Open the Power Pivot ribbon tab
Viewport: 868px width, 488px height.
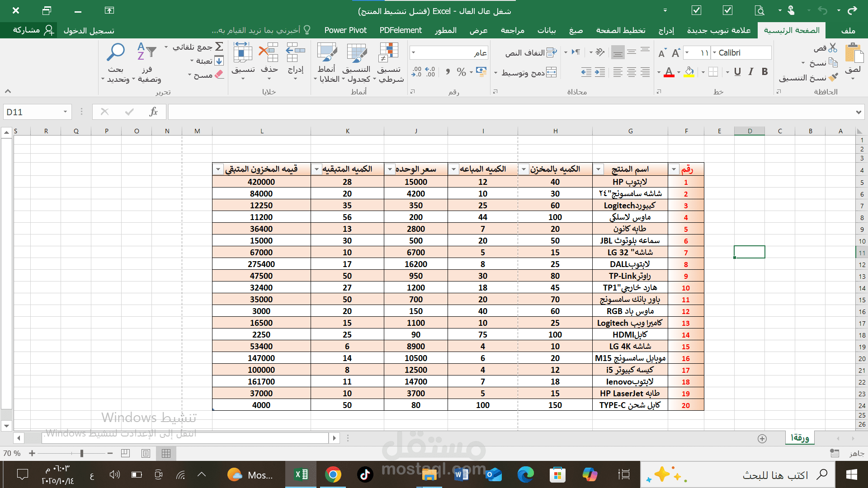pos(345,30)
